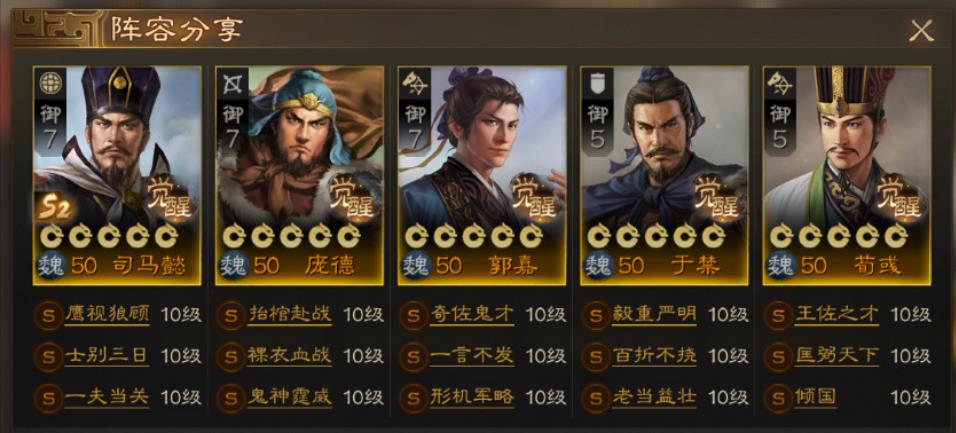This screenshot has height=433, width=956.
Task: Open the 抬棺赴战 skill details
Action: click(290, 315)
